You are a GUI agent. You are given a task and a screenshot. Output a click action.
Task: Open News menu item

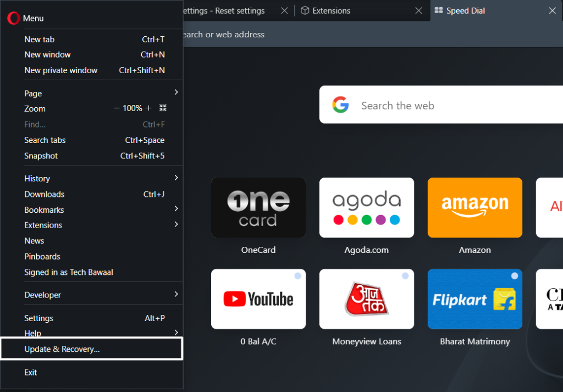[x=92, y=241]
